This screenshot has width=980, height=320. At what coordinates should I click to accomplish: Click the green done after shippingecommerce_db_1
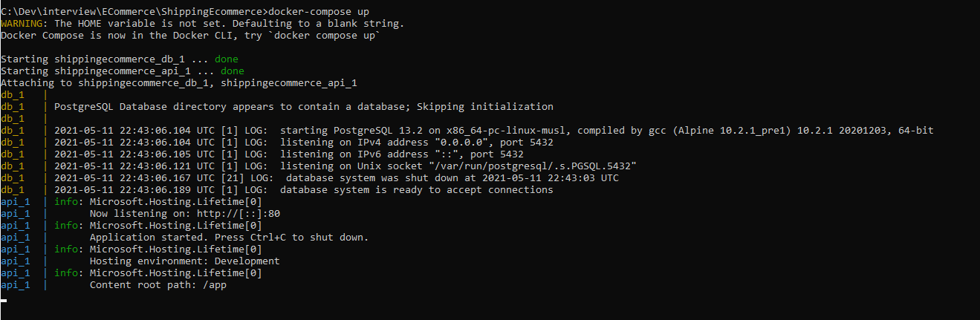tap(227, 59)
